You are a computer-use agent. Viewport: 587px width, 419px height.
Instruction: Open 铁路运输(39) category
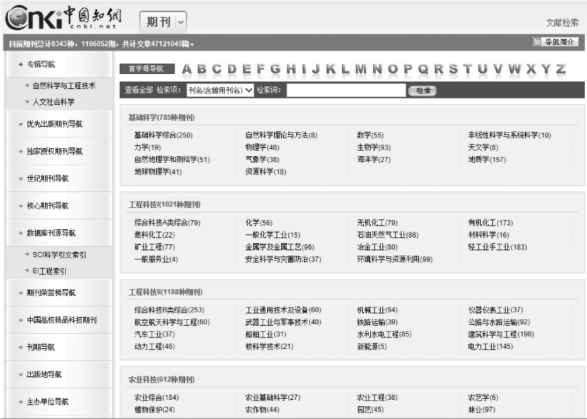pyautogui.click(x=377, y=322)
